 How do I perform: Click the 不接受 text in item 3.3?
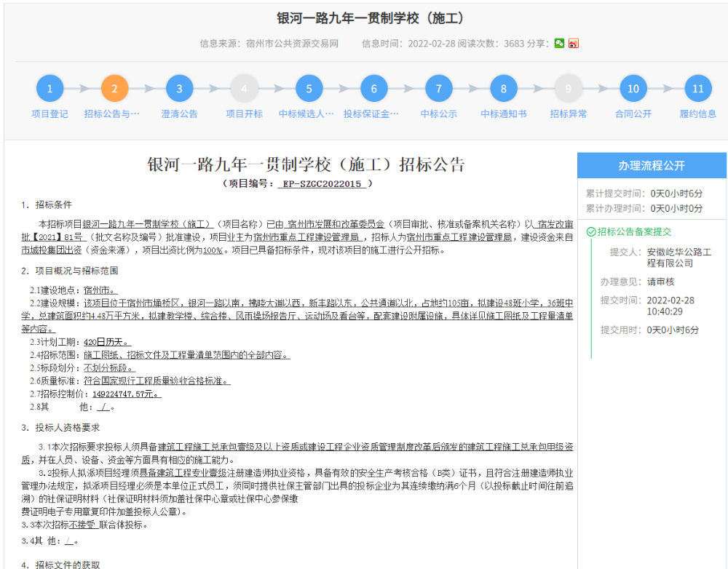82,525
